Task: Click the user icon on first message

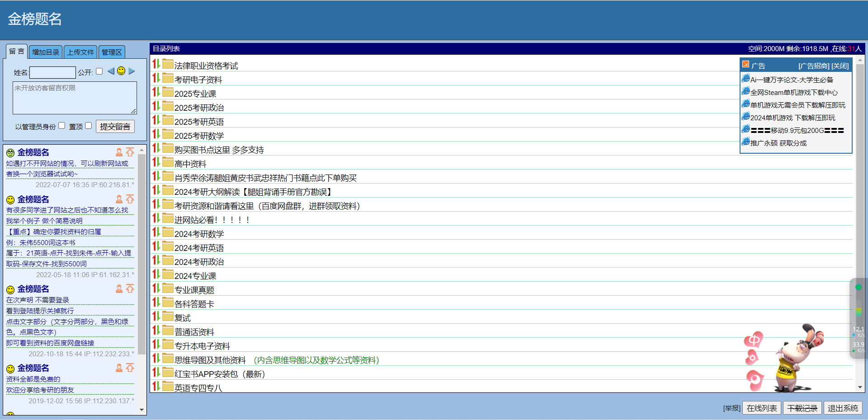Action: [x=119, y=152]
